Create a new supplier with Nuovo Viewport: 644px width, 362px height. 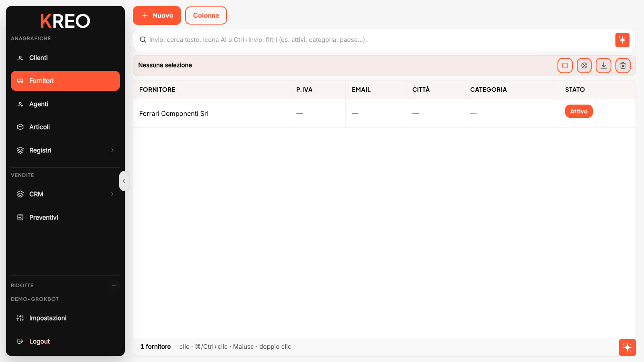tap(157, 16)
